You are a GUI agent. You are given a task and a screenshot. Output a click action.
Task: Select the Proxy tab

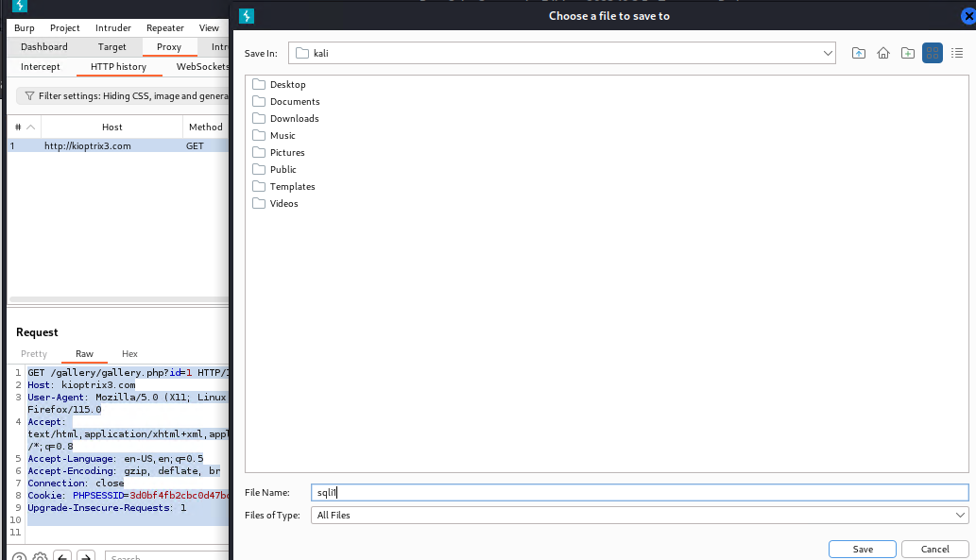[x=169, y=46]
